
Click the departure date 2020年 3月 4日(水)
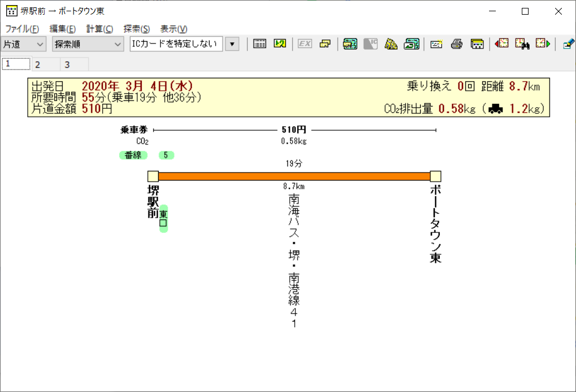137,86
